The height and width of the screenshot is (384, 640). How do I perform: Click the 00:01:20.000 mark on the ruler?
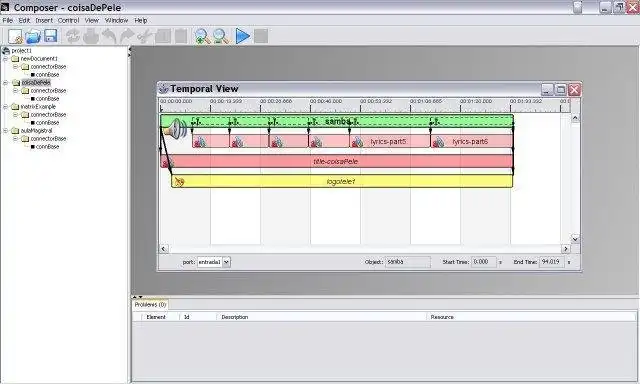476,101
